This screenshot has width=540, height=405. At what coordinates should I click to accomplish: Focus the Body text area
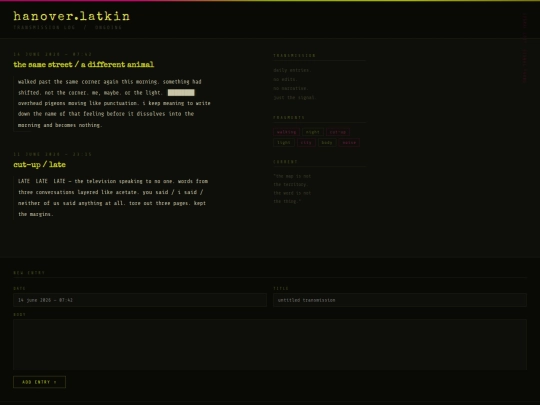270,344
